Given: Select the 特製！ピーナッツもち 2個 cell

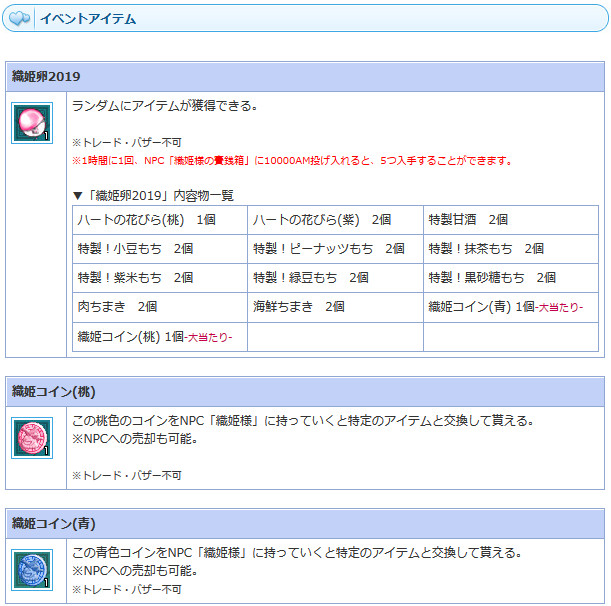Looking at the screenshot, I should [335, 249].
